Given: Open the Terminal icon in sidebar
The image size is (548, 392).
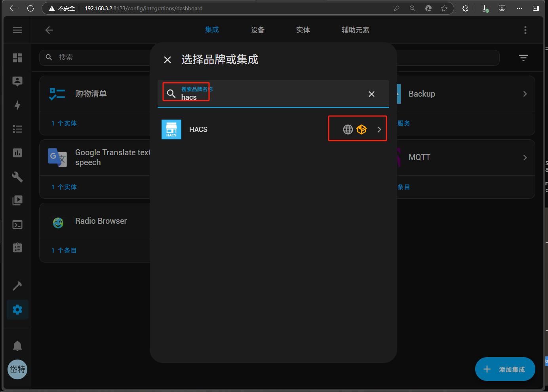Looking at the screenshot, I should coord(17,225).
